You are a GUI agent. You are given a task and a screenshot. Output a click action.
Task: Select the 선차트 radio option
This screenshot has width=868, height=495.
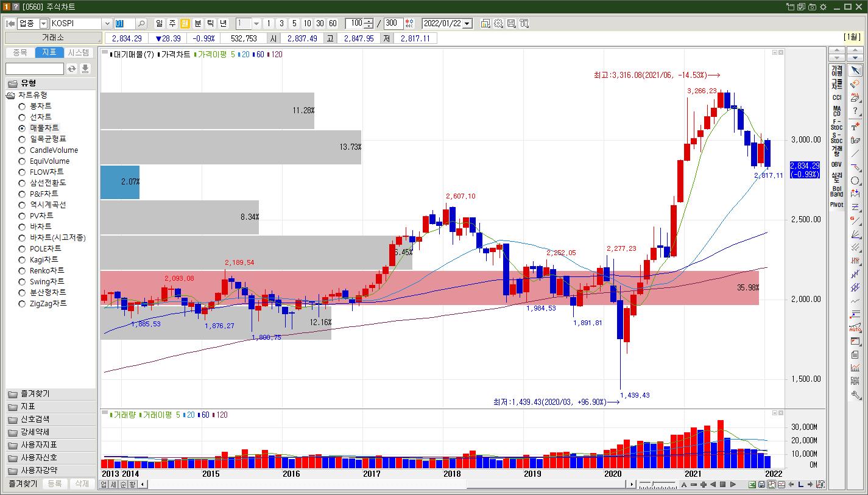[22, 117]
